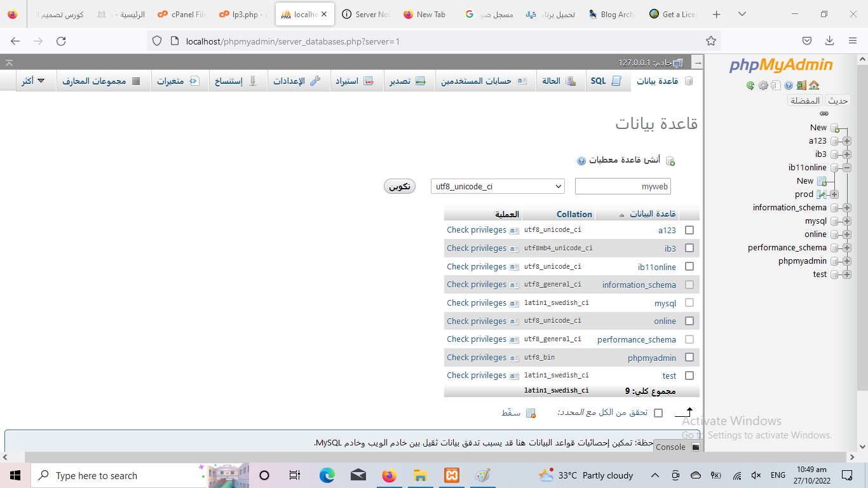Select the phpmyadmin database checkbox
Image resolution: width=868 pixels, height=488 pixels.
689,358
